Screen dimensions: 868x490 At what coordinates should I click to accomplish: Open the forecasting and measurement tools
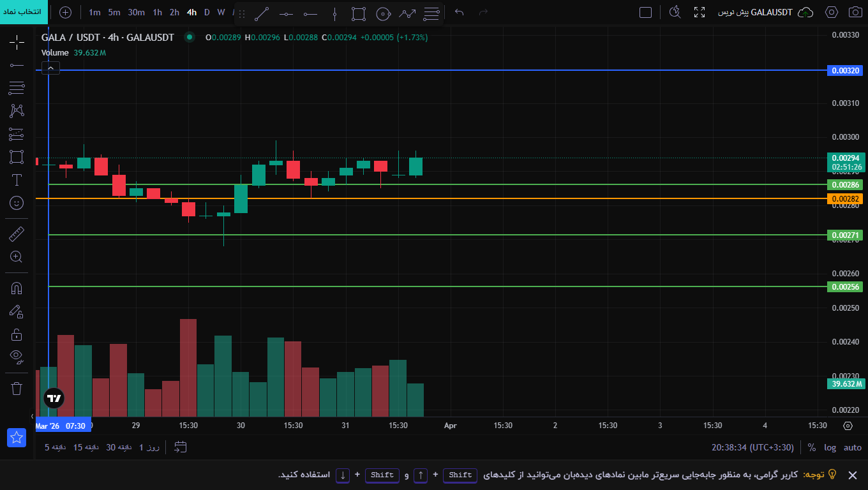coord(17,134)
